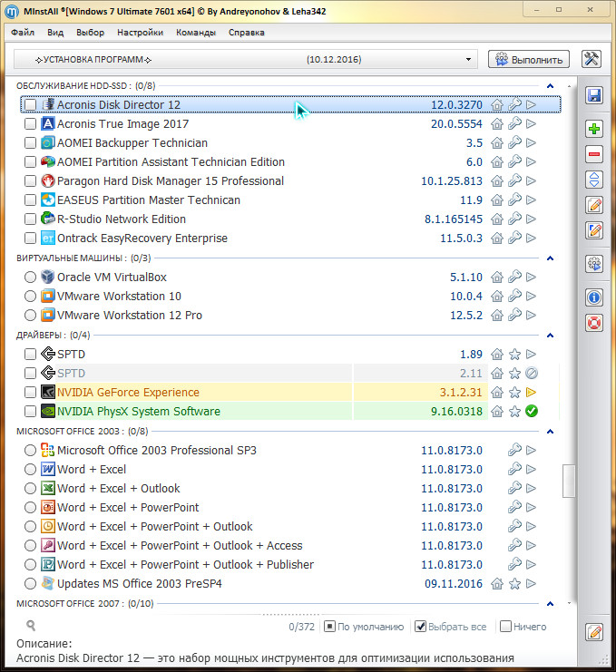Screen dimensions: 616x672
Task: Open the УСТАНОВКА ПРОГРАММ dropdown
Action: pyautogui.click(x=246, y=59)
